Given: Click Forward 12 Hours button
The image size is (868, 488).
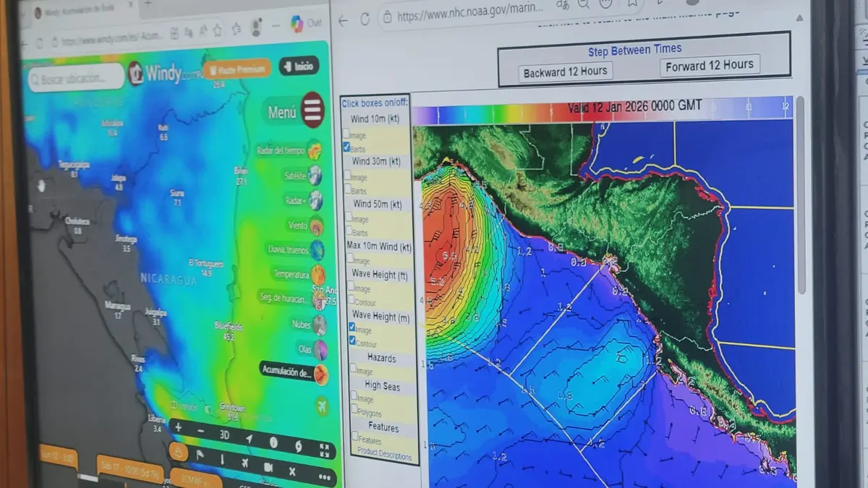Looking at the screenshot, I should tap(710, 65).
